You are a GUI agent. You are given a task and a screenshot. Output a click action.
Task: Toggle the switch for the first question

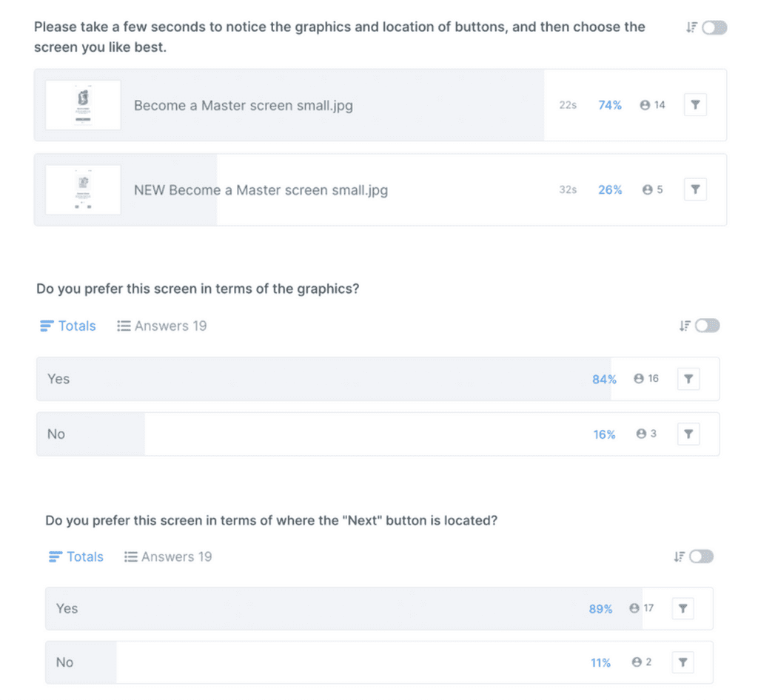(x=714, y=27)
